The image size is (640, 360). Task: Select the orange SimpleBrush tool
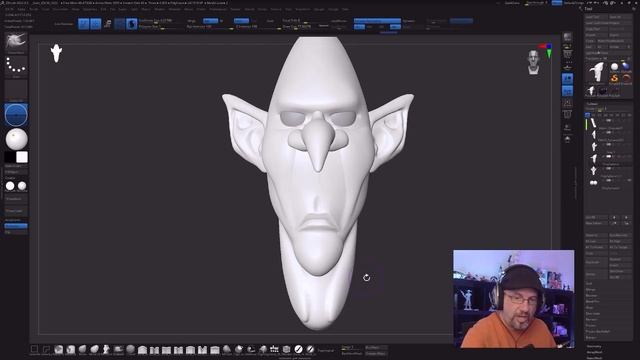[x=614, y=78]
